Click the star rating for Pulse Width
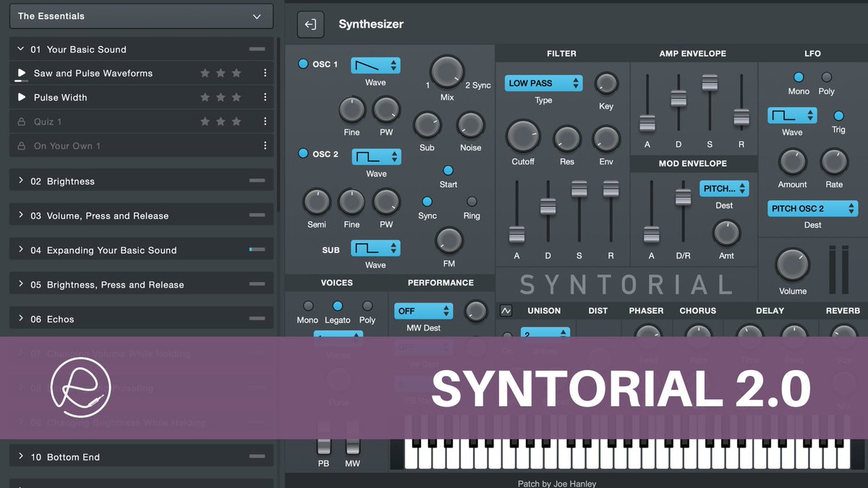868x488 pixels. 221,98
